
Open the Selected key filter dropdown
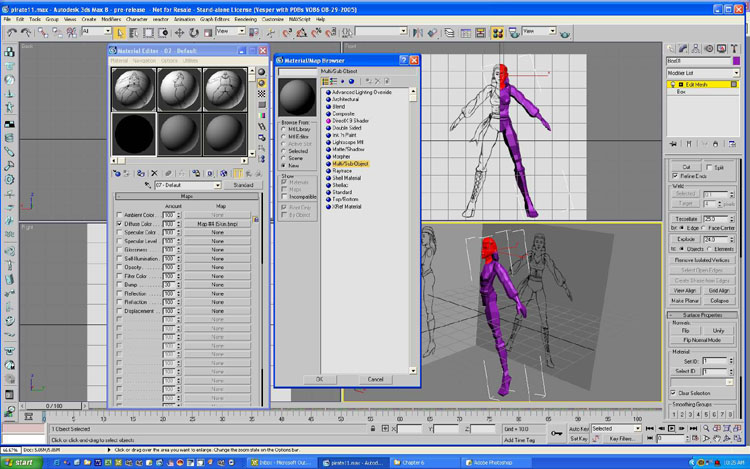pos(615,429)
